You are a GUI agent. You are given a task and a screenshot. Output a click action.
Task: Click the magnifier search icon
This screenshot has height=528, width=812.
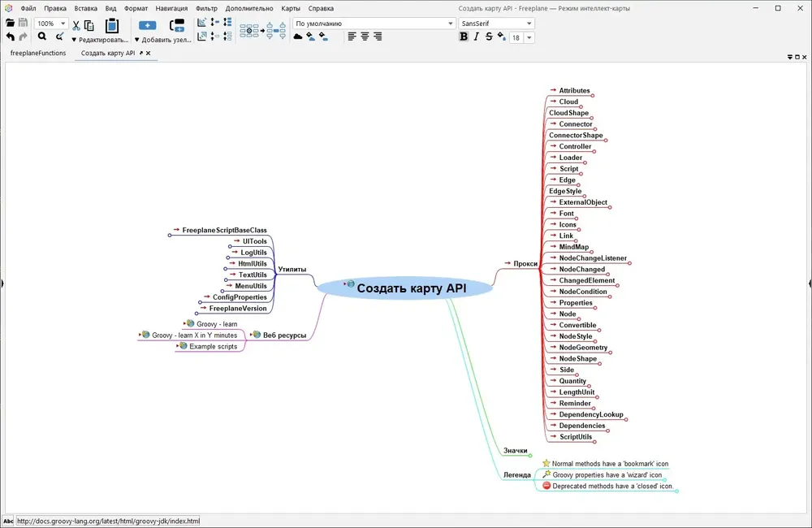coord(42,36)
